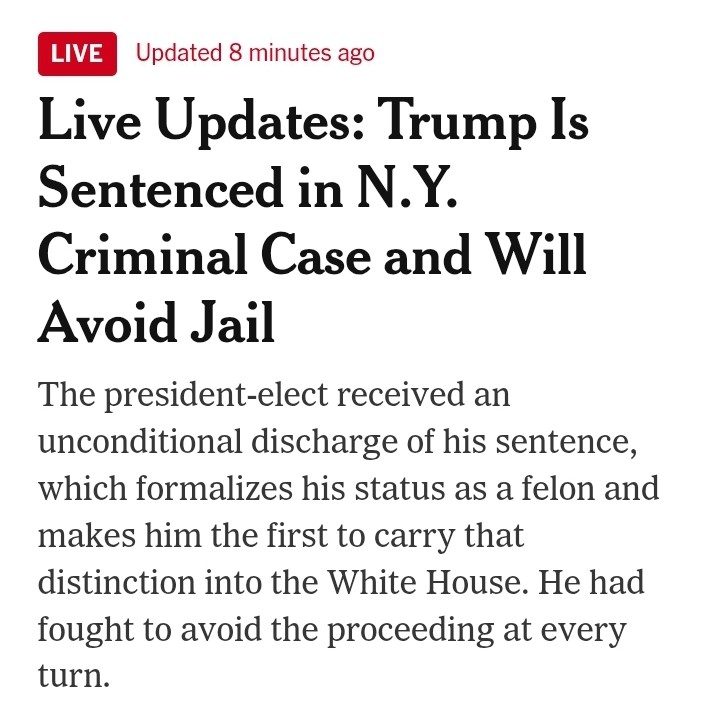
Task: Click the red LIVE badge
Action: pos(77,54)
